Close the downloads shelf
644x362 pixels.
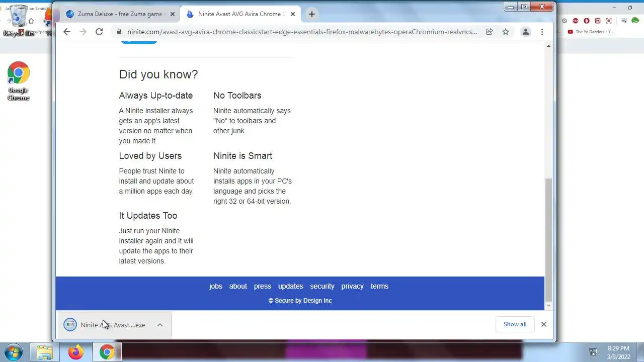pyautogui.click(x=544, y=324)
